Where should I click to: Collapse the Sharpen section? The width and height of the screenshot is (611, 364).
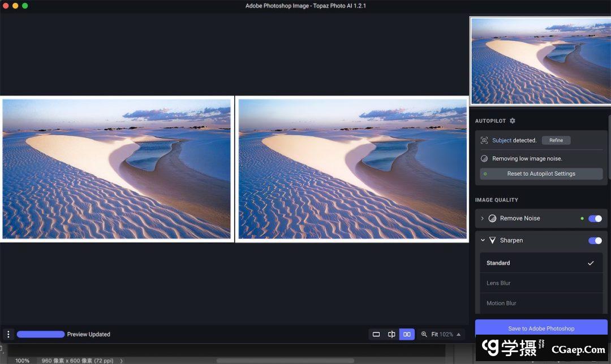click(483, 240)
